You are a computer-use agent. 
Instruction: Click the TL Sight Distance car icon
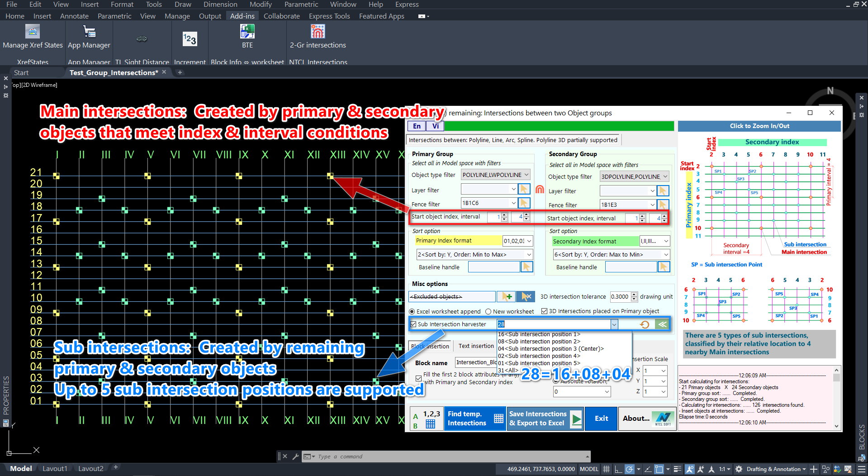[x=142, y=39]
